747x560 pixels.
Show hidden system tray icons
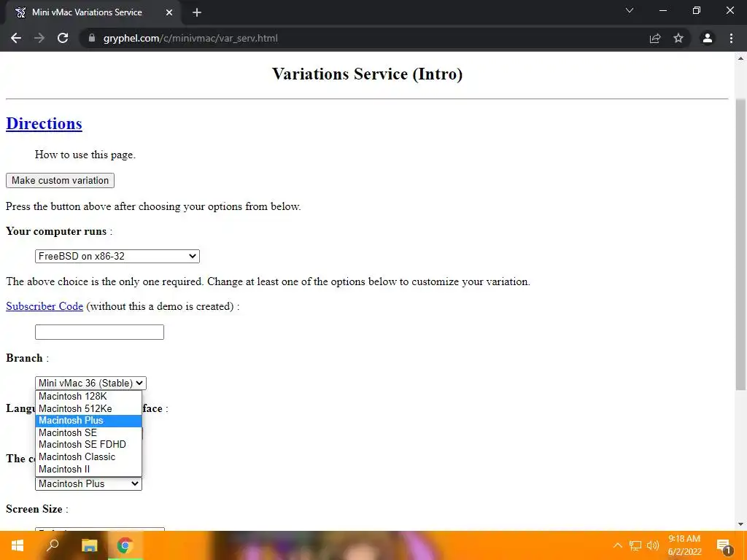(617, 545)
